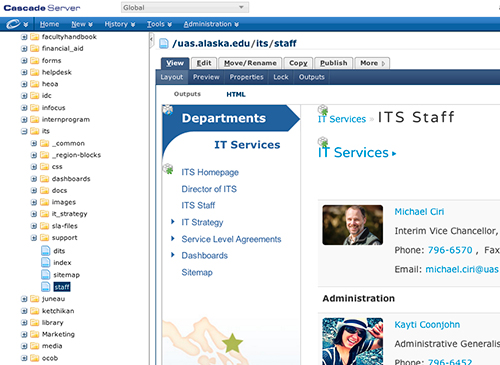500x365 pixels.
Task: Expand the juneau folder
Action: coord(24,299)
